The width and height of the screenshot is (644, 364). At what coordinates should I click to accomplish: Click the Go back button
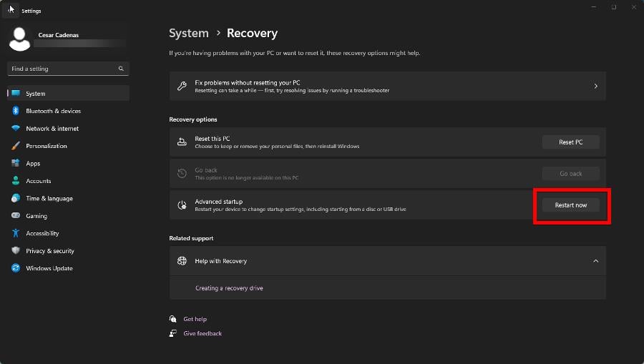click(x=570, y=174)
